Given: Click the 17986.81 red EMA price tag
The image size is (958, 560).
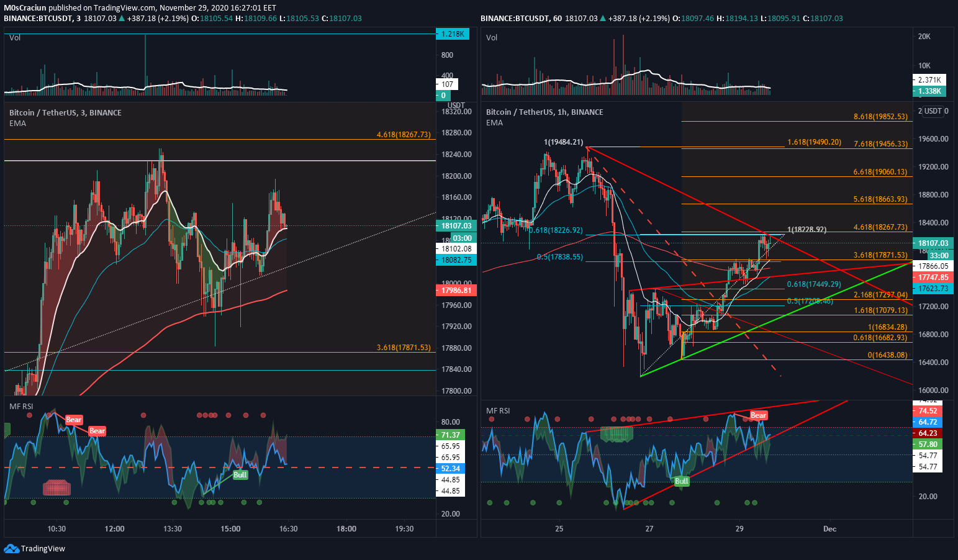Looking at the screenshot, I should point(456,290).
